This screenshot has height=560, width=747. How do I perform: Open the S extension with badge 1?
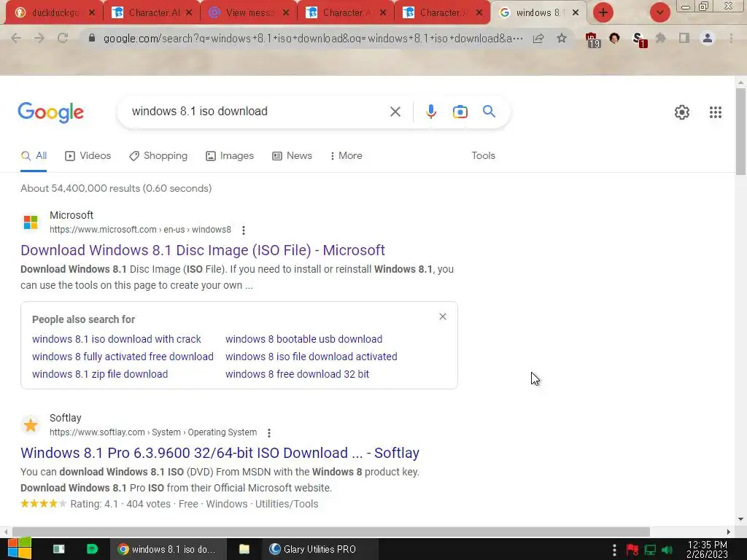click(639, 39)
